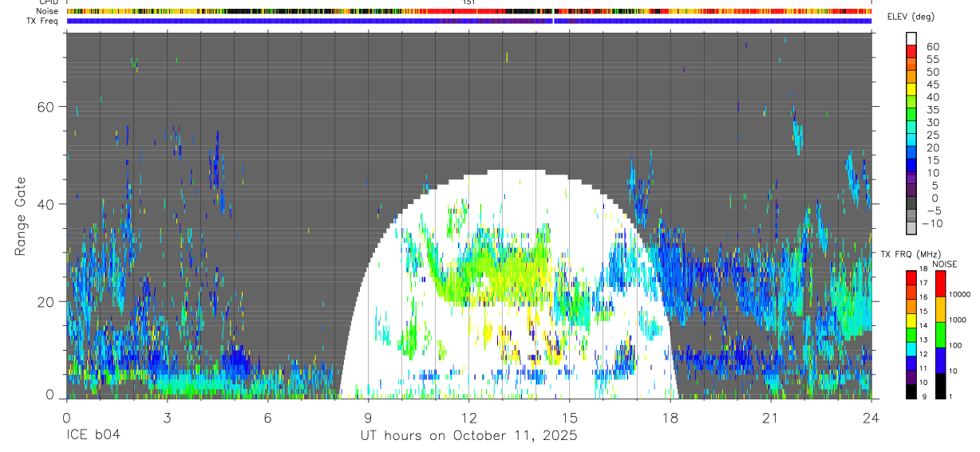The image size is (980, 452).
Task: Click black 1–10 NOISE colorbar segment
Action: pyautogui.click(x=940, y=386)
